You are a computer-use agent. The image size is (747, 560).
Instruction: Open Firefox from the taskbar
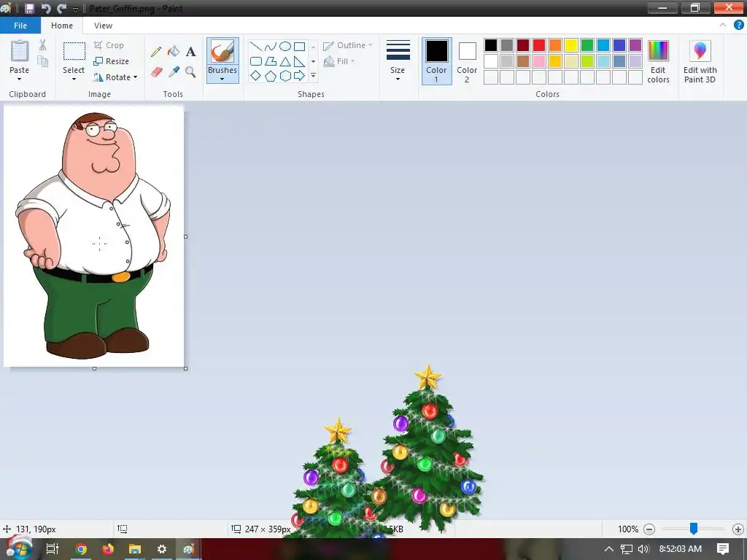(x=108, y=550)
